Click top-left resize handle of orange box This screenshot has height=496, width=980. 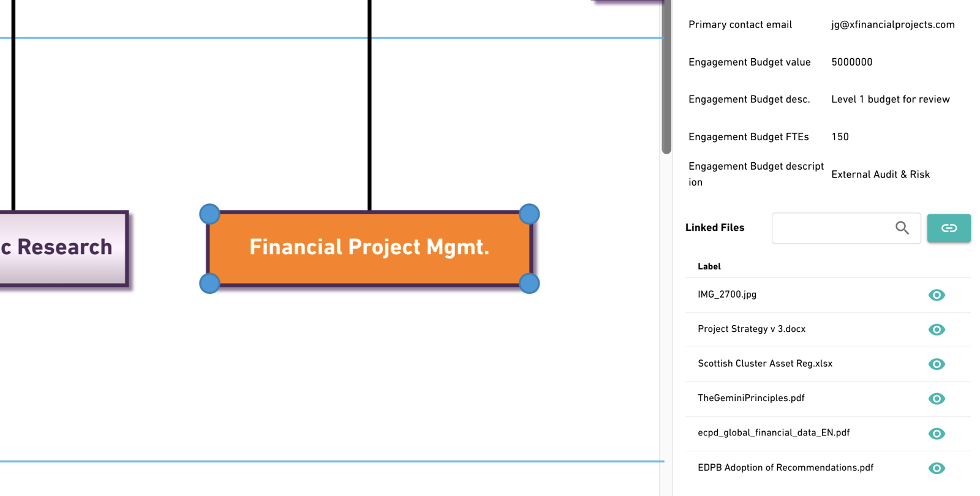pos(209,214)
